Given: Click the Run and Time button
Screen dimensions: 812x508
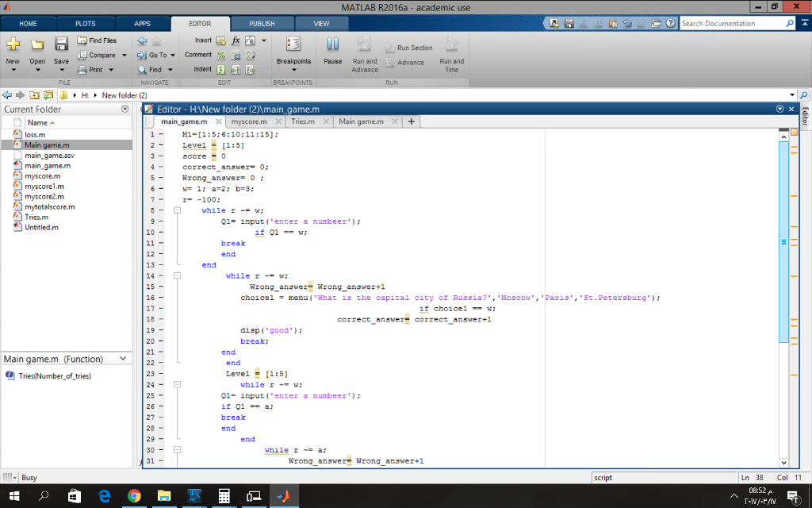Looking at the screenshot, I should click(451, 55).
